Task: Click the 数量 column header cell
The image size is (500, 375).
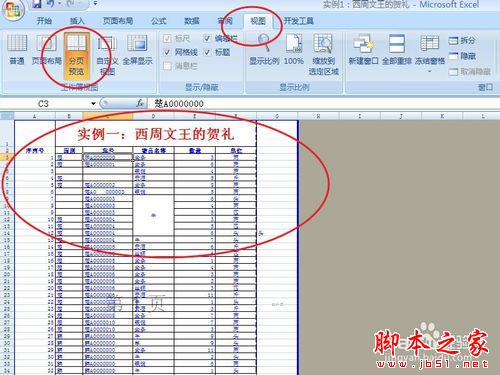Action: (x=195, y=150)
